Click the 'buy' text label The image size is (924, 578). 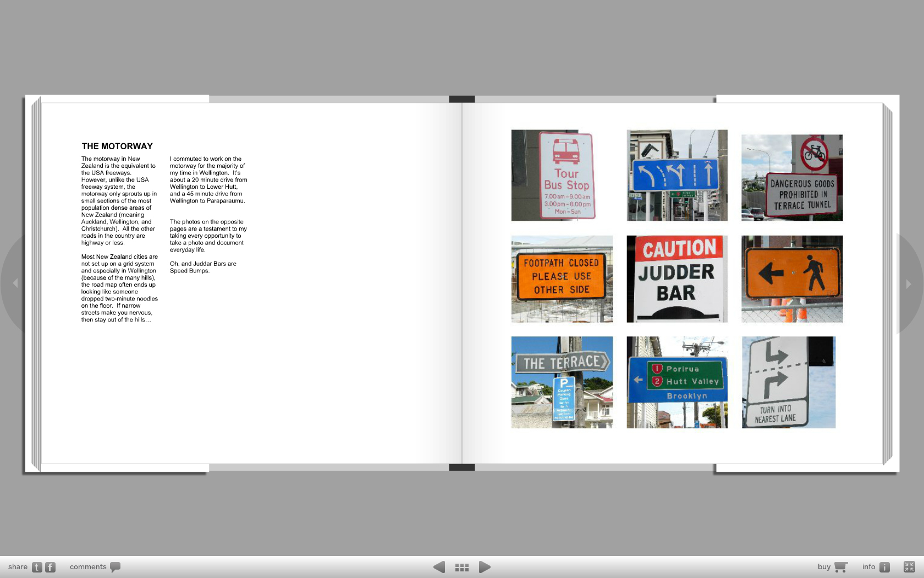pyautogui.click(x=824, y=567)
